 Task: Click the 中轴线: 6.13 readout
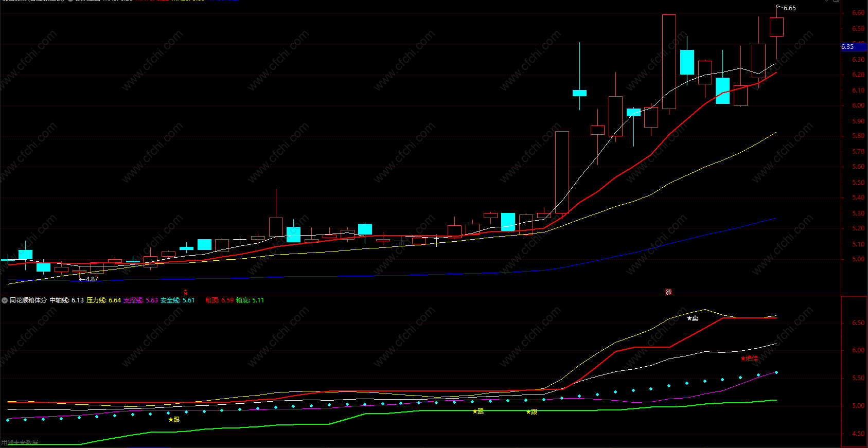coord(66,300)
